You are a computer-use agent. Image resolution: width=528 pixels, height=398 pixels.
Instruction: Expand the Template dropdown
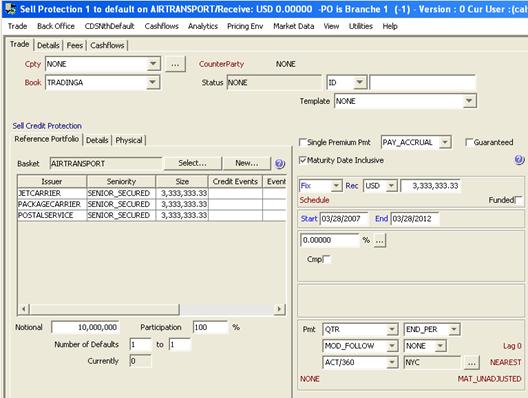pyautogui.click(x=469, y=101)
